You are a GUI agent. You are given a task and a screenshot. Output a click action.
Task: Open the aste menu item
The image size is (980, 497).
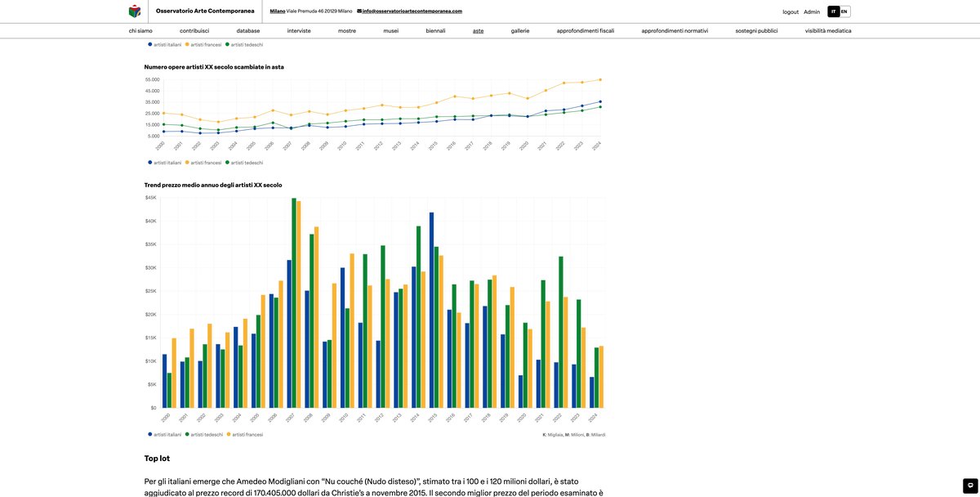478,31
